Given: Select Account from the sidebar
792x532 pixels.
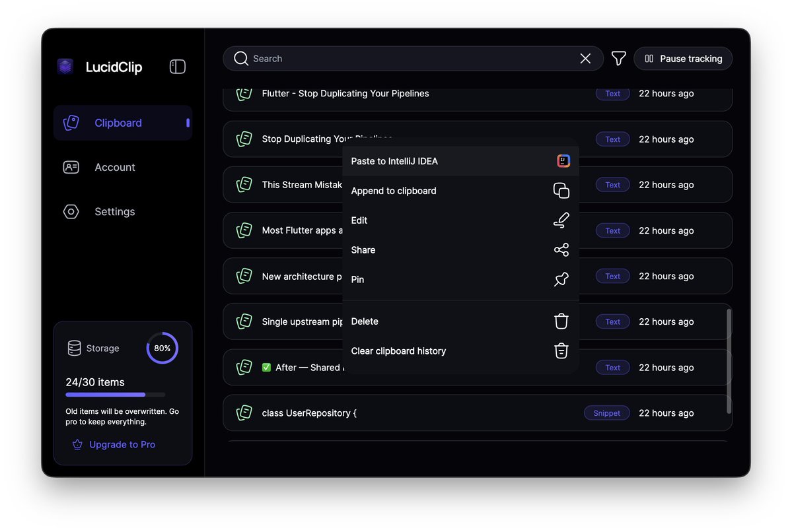Looking at the screenshot, I should tap(114, 167).
